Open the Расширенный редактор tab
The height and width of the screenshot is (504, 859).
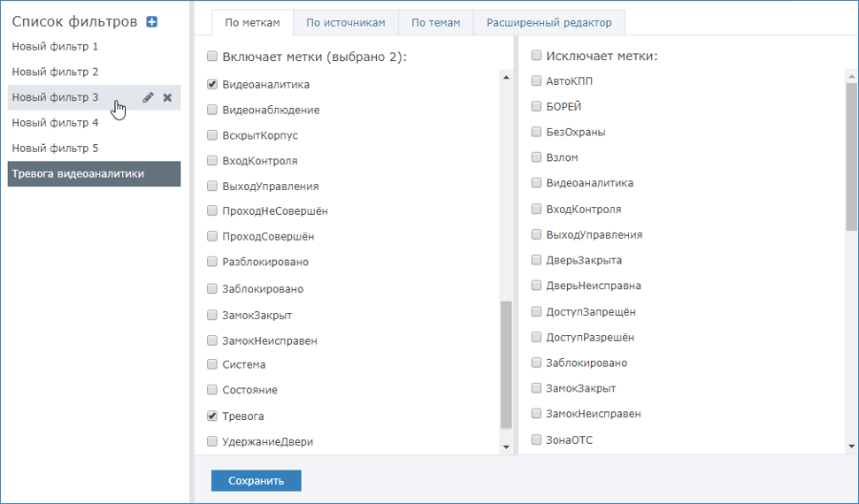(549, 23)
